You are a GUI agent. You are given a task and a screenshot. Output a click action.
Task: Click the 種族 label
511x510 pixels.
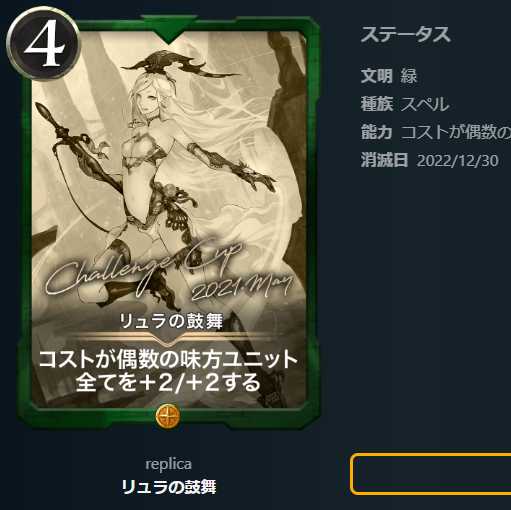click(377, 104)
